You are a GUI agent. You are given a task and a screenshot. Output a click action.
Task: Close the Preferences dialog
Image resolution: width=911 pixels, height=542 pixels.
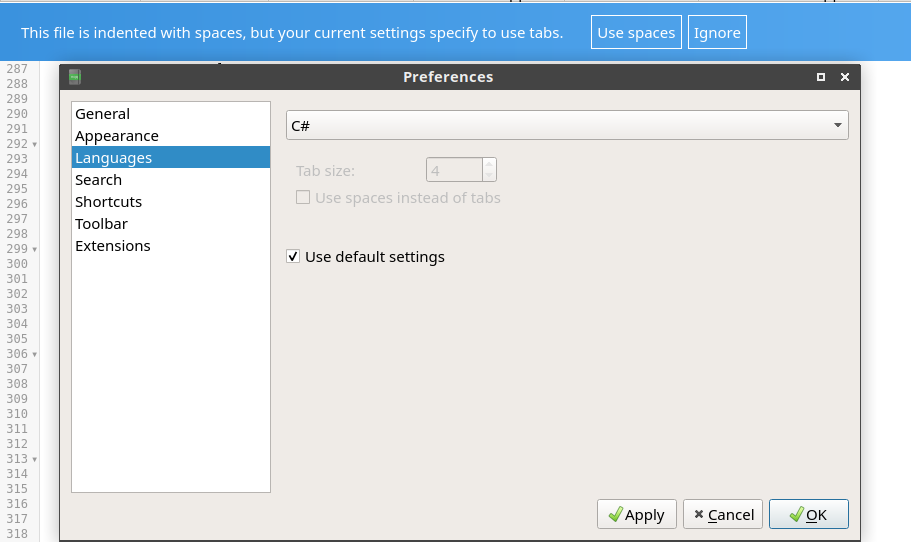coord(845,77)
